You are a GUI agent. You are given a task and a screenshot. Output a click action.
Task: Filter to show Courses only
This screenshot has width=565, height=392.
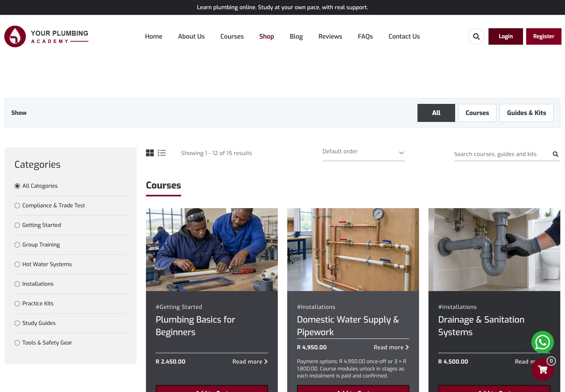coord(477,113)
